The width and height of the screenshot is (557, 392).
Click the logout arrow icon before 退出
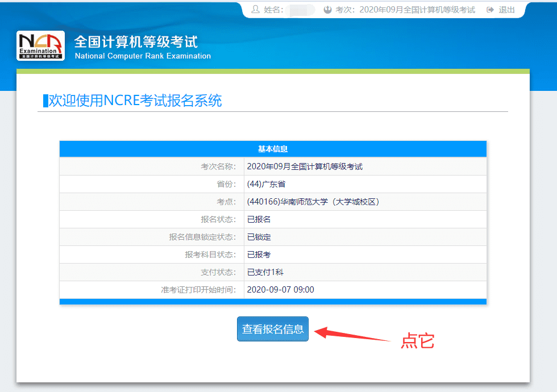(x=489, y=9)
